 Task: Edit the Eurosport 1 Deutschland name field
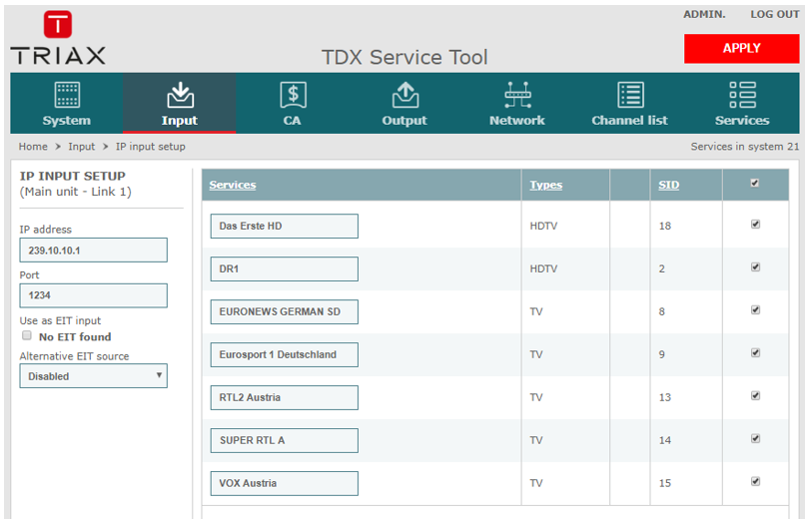285,355
